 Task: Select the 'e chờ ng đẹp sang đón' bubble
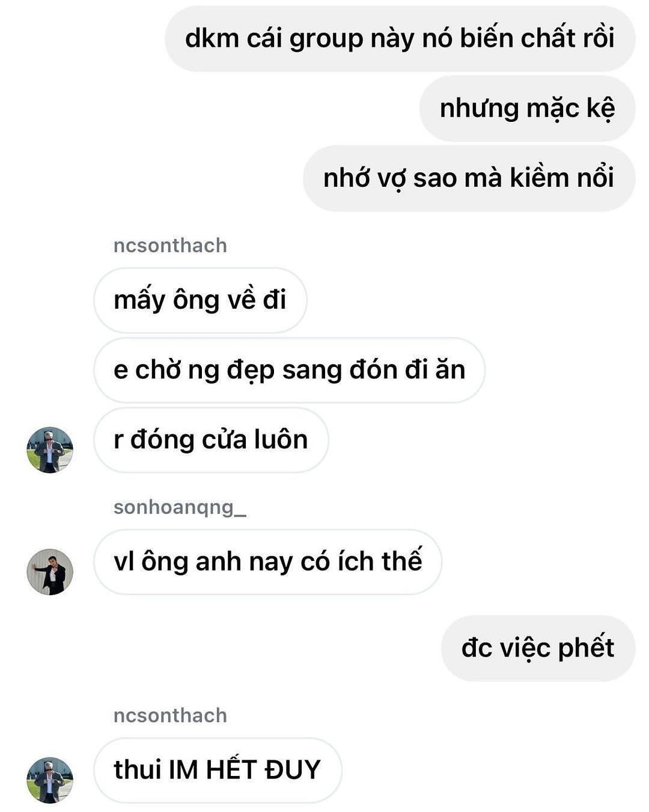click(289, 370)
